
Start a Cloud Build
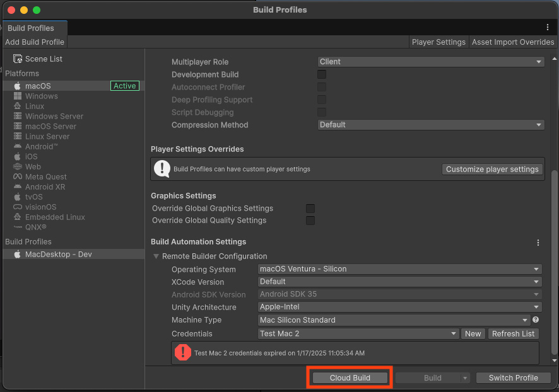click(350, 378)
